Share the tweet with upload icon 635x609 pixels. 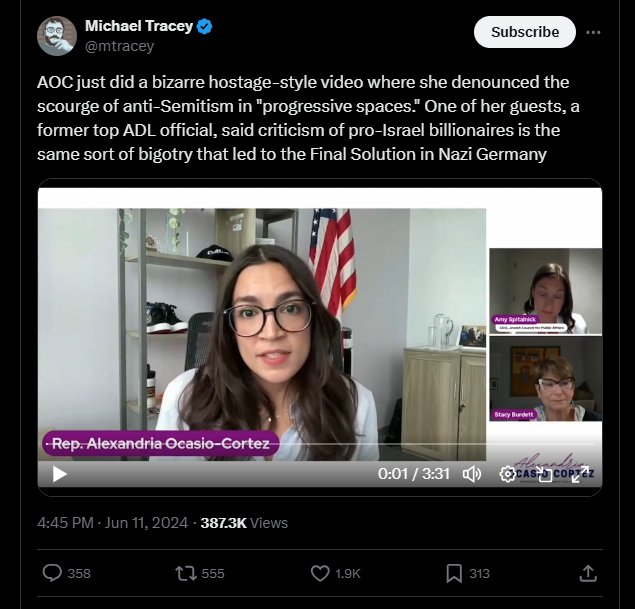click(588, 573)
